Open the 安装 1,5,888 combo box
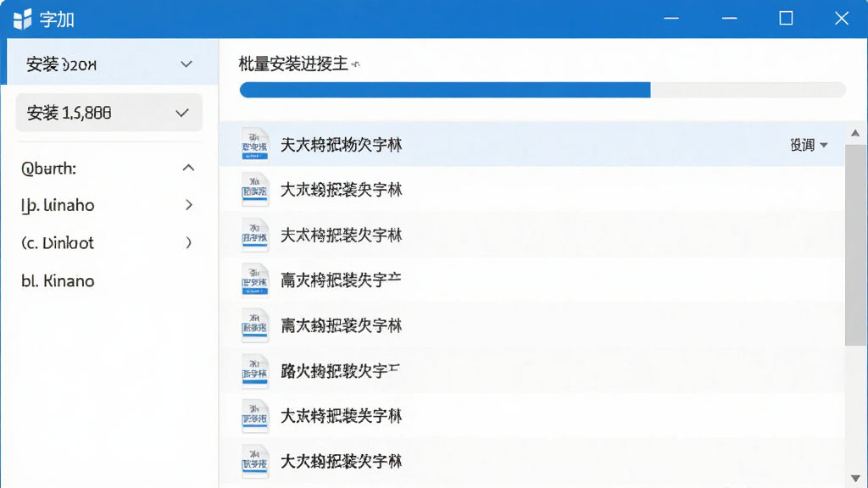This screenshot has width=868, height=488. pos(109,113)
